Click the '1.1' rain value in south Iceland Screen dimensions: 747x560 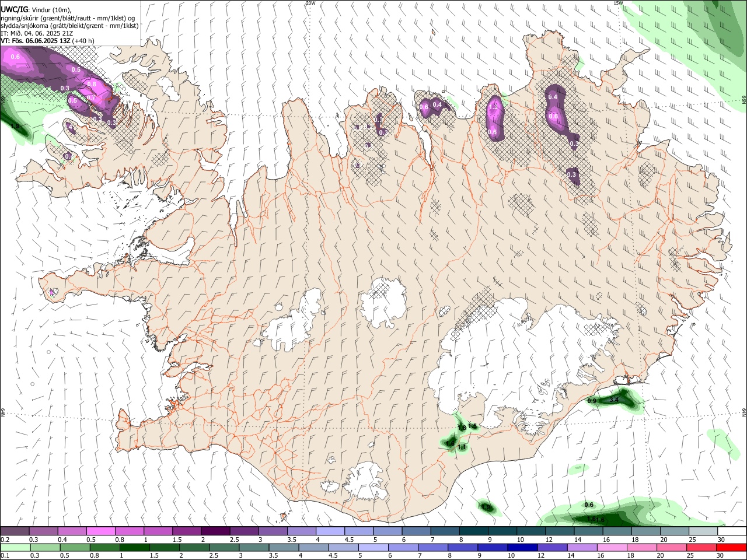(462, 447)
